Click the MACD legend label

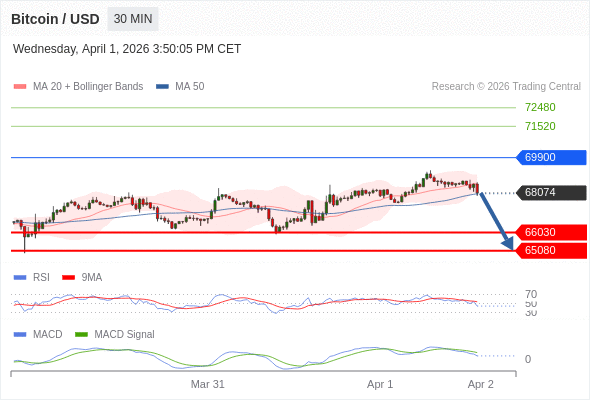point(47,335)
